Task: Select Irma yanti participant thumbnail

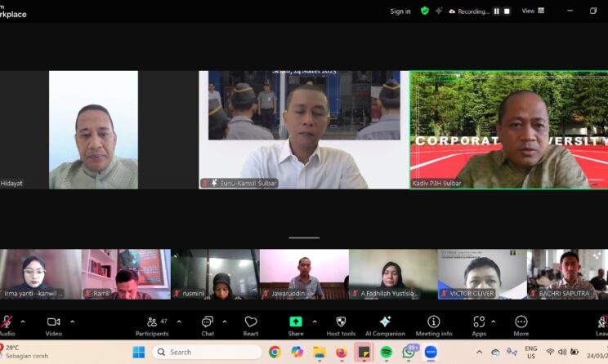Action: [x=41, y=274]
